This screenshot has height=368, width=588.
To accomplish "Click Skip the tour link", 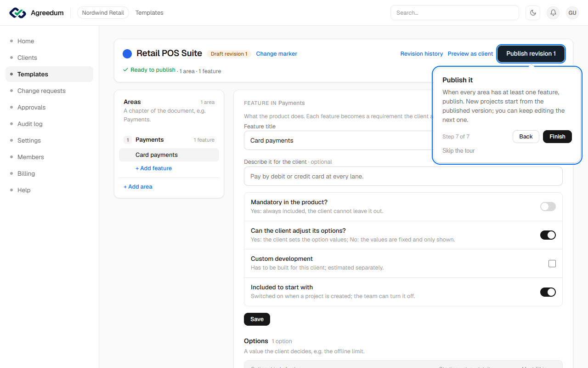I will click(x=458, y=151).
